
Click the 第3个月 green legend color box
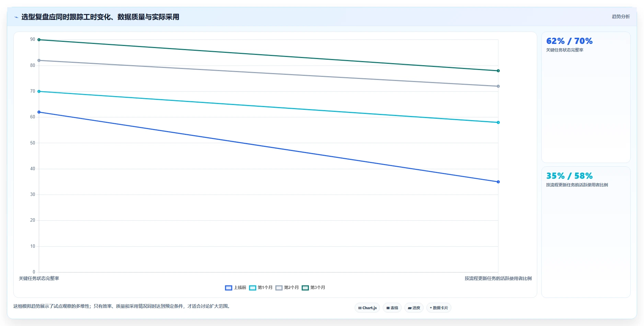point(305,288)
